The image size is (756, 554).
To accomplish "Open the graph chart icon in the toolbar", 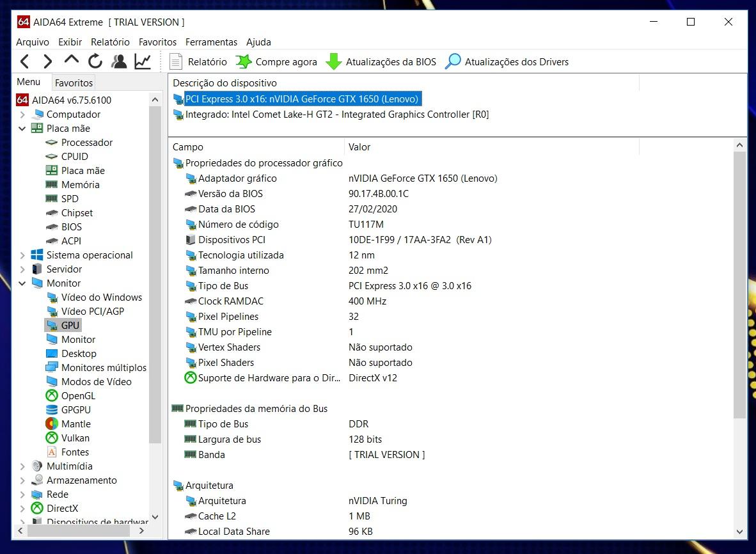I will (x=143, y=61).
